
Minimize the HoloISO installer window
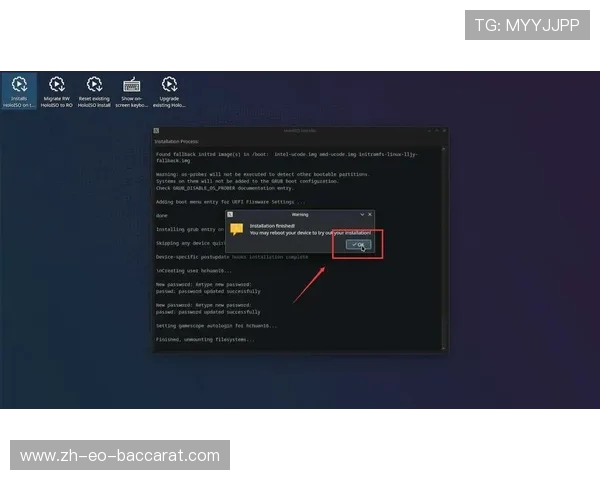[425, 131]
